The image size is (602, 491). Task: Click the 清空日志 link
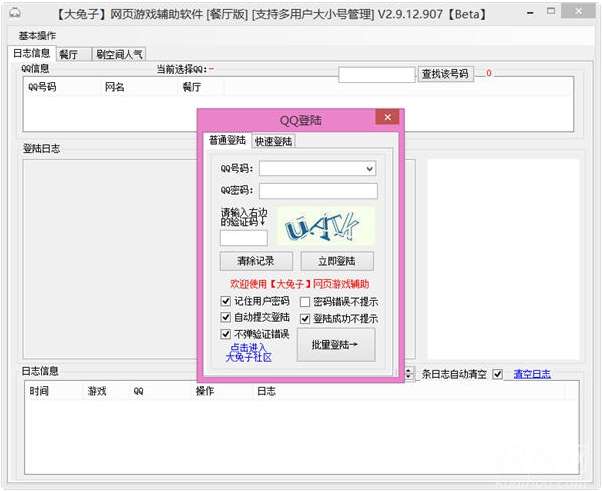pos(532,374)
